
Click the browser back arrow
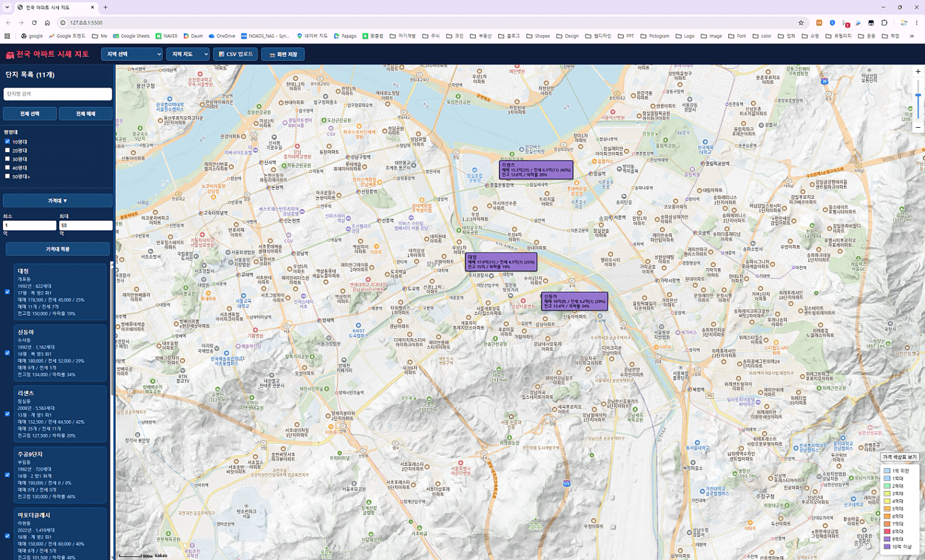pos(8,22)
